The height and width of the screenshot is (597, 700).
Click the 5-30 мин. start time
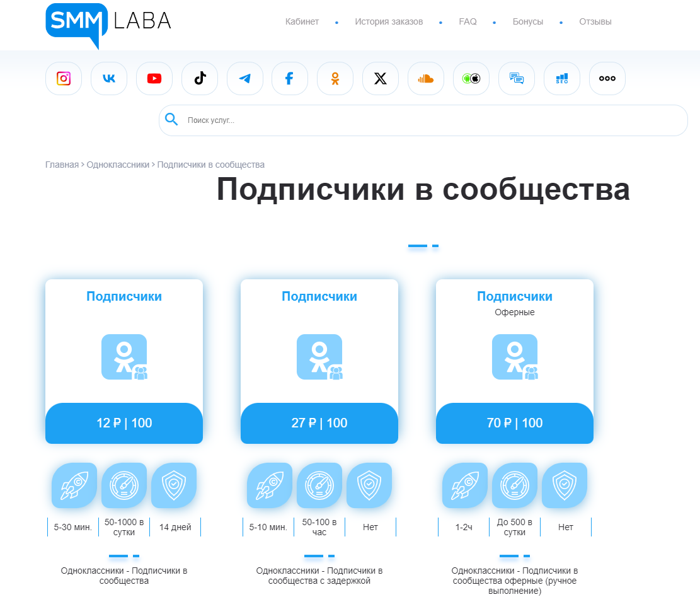tap(72, 527)
